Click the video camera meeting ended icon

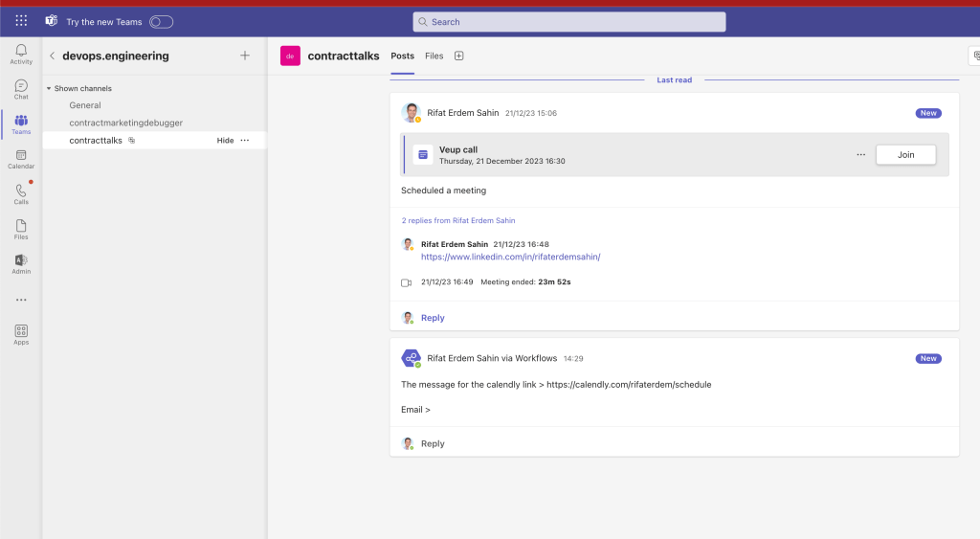pyautogui.click(x=406, y=282)
